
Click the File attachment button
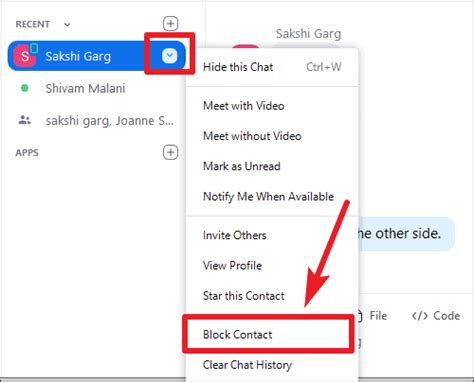coord(378,315)
